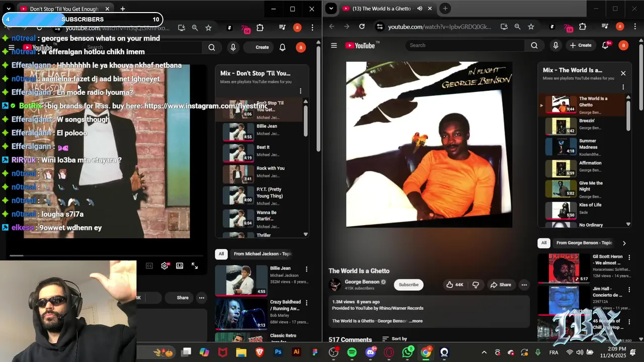The image size is (644, 362).
Task: Open three-dot menu for Gil Scott Heron video
Action: click(x=628, y=257)
